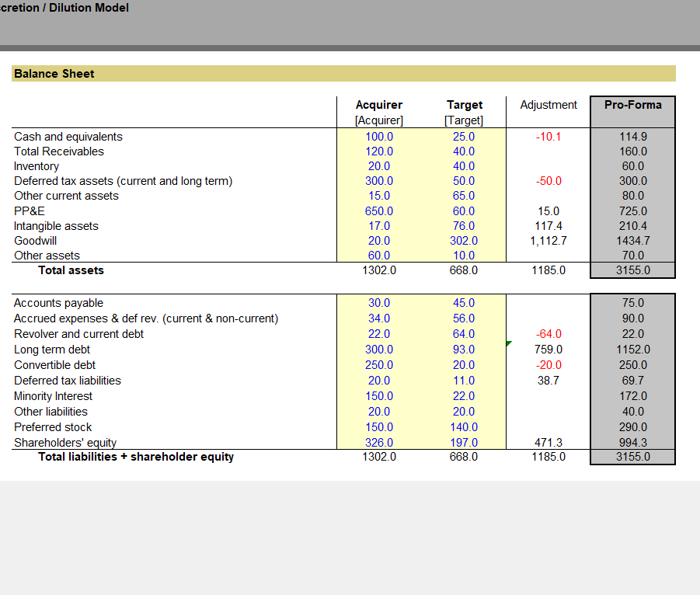Select Total liabilities + shareholder equity label
Viewport: 700px width, 595px height.
tap(136, 457)
